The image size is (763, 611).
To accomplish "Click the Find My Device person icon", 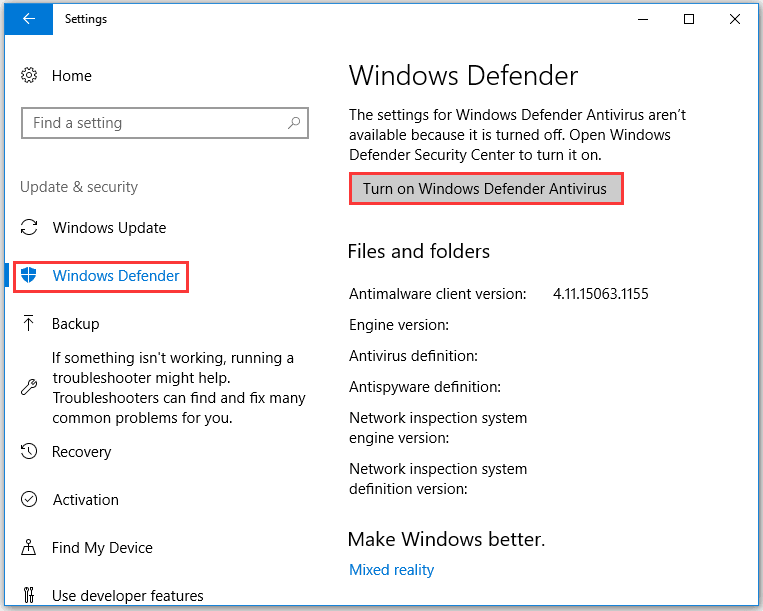I will [x=28, y=547].
